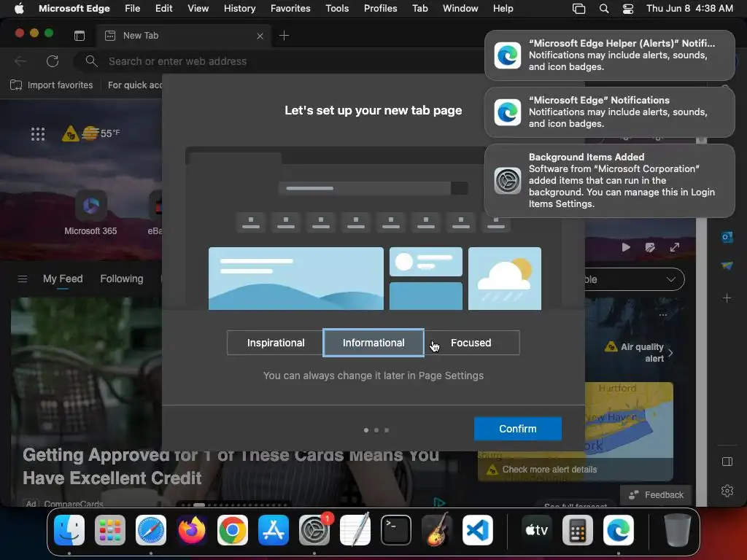Image resolution: width=747 pixels, height=560 pixels.
Task: Open the tab actions menu icon
Action: point(80,36)
